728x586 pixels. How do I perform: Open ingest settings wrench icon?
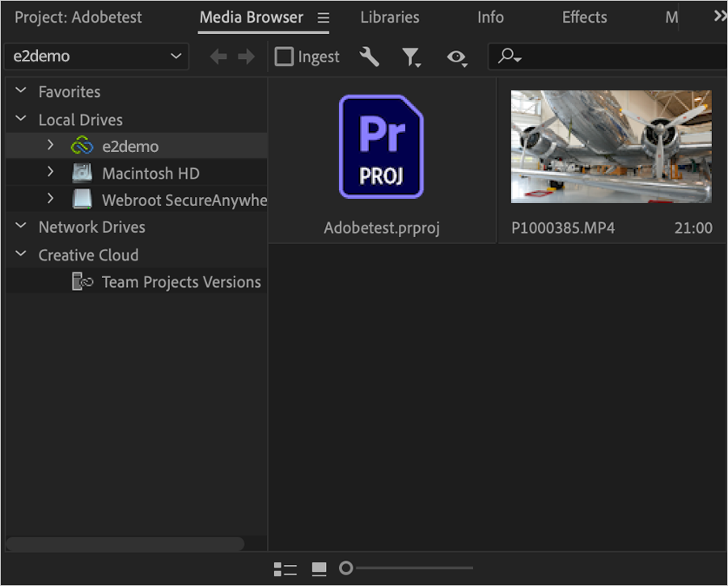(x=369, y=57)
